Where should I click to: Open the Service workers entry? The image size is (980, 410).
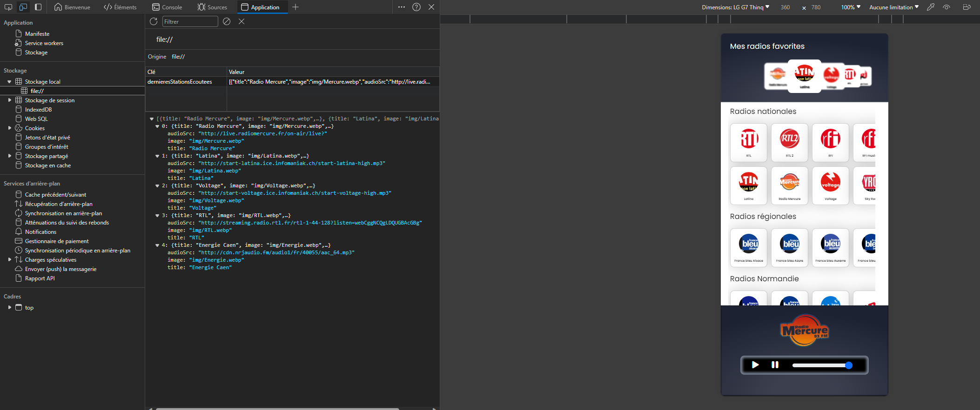44,43
